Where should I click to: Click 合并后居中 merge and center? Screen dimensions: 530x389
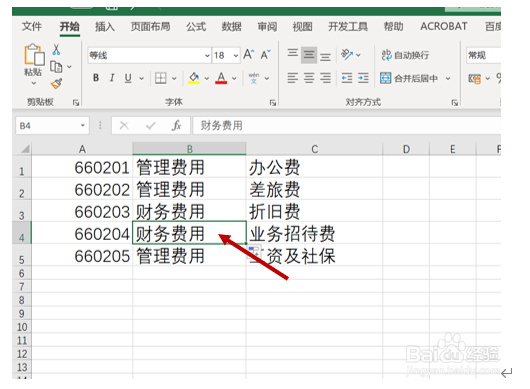coord(409,78)
